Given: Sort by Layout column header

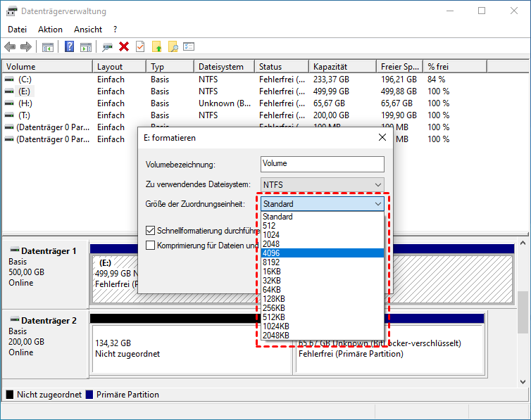Looking at the screenshot, I should (119, 67).
